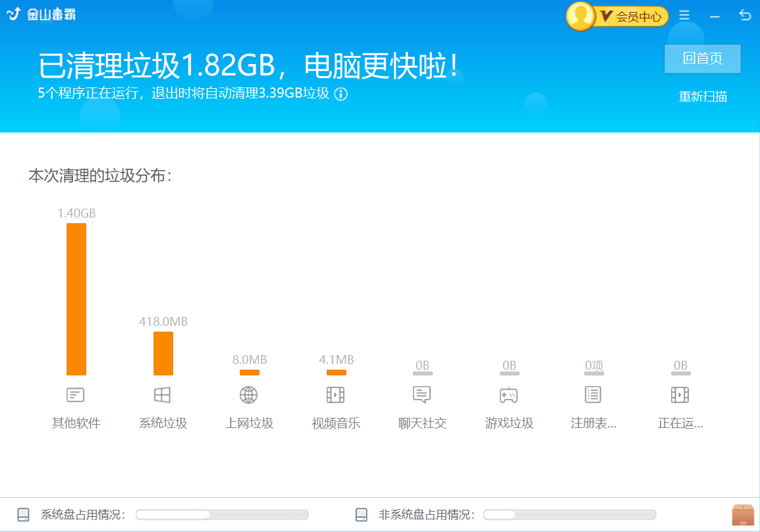Click the 正在运行 category icon
Screen dimensions: 760x532
click(x=680, y=394)
